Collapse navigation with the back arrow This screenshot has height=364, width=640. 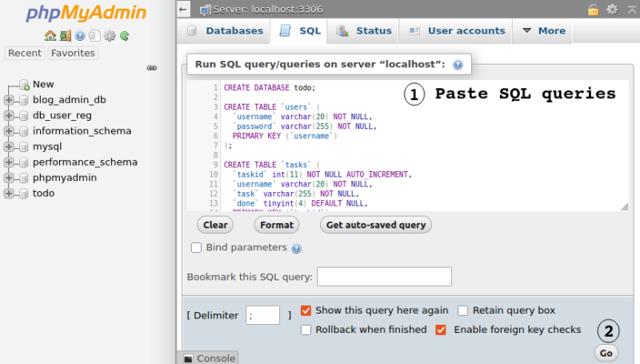tap(183, 9)
